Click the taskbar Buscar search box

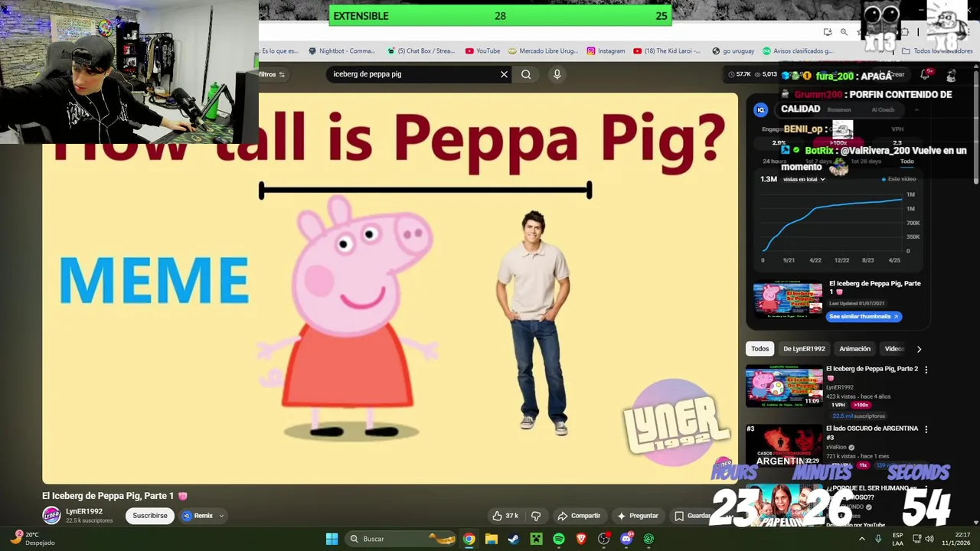coord(400,539)
